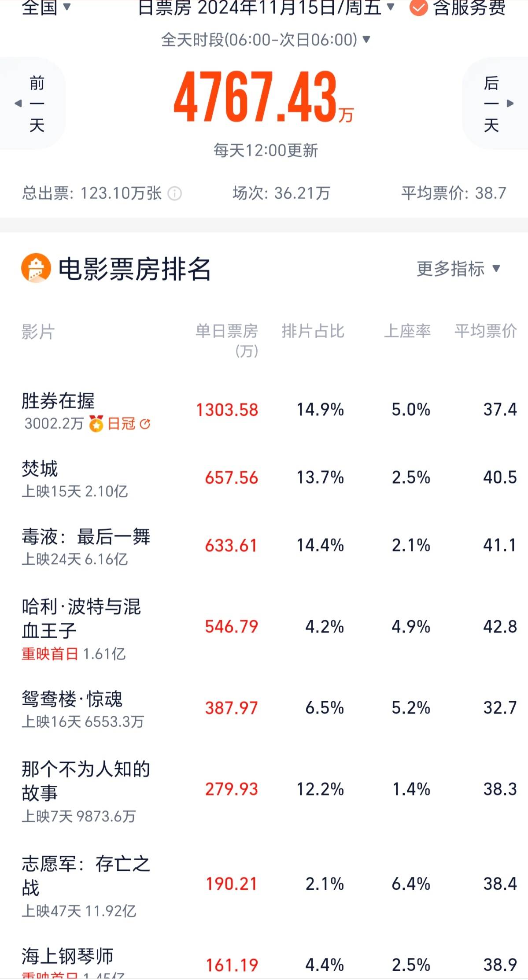
Task: Expand the 更多指标 dropdown
Action: (458, 269)
